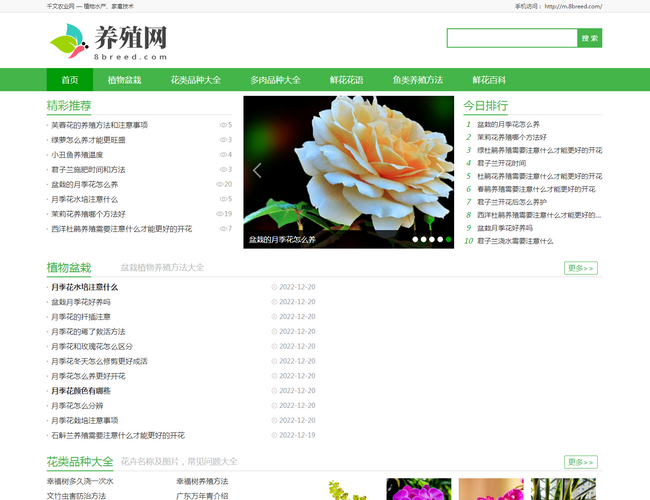Select the first carousel indicator dot

[415, 240]
